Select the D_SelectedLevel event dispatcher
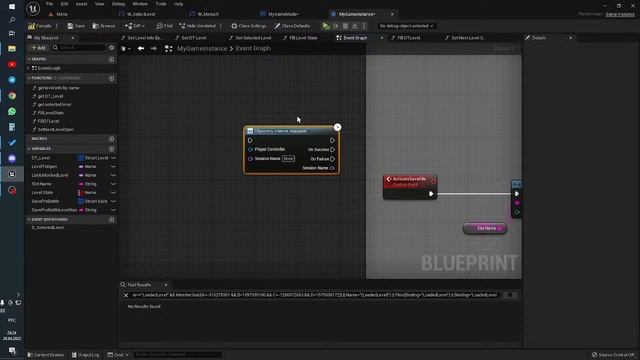Screen dimensions: 640x360 coord(48,227)
